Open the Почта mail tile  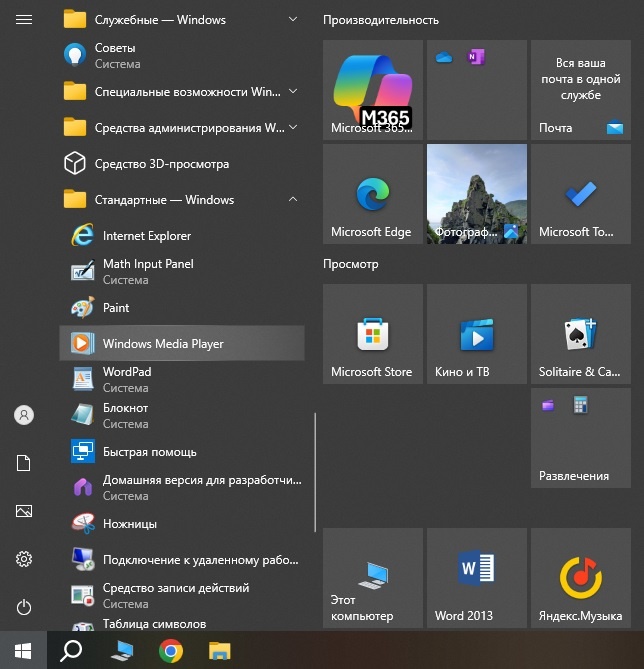point(581,90)
